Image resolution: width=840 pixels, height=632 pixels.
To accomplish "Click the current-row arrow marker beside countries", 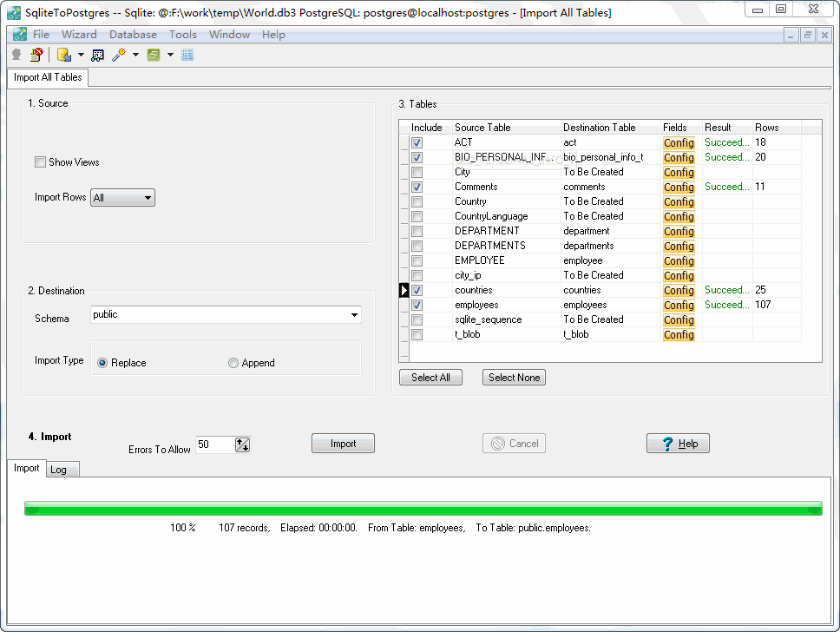I will click(x=404, y=290).
